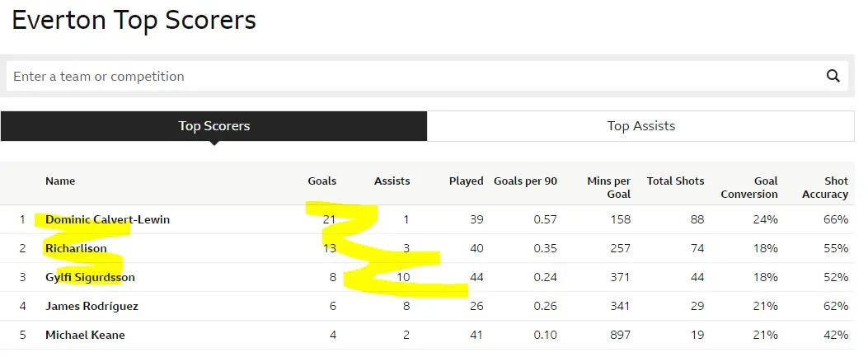
Task: Click the Shot Accuracy column header
Action: click(x=824, y=187)
